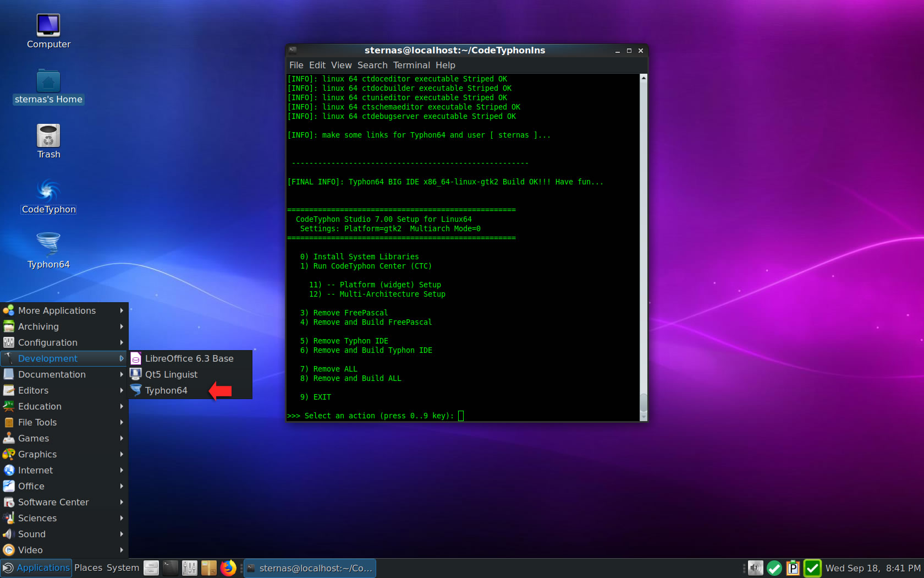Image resolution: width=924 pixels, height=578 pixels.
Task: Click the volume speaker tray icon
Action: [x=756, y=568]
